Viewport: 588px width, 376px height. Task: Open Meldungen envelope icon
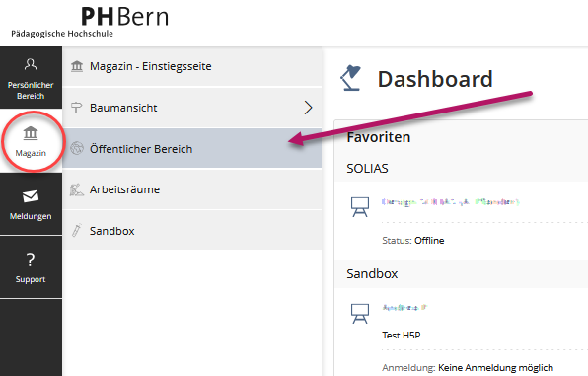31,196
